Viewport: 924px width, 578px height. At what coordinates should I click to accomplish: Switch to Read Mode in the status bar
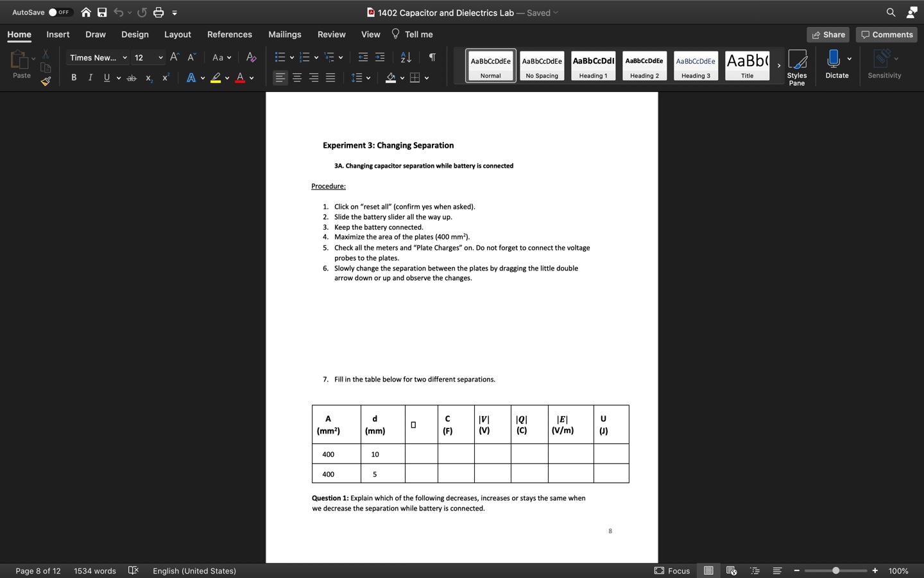click(708, 570)
